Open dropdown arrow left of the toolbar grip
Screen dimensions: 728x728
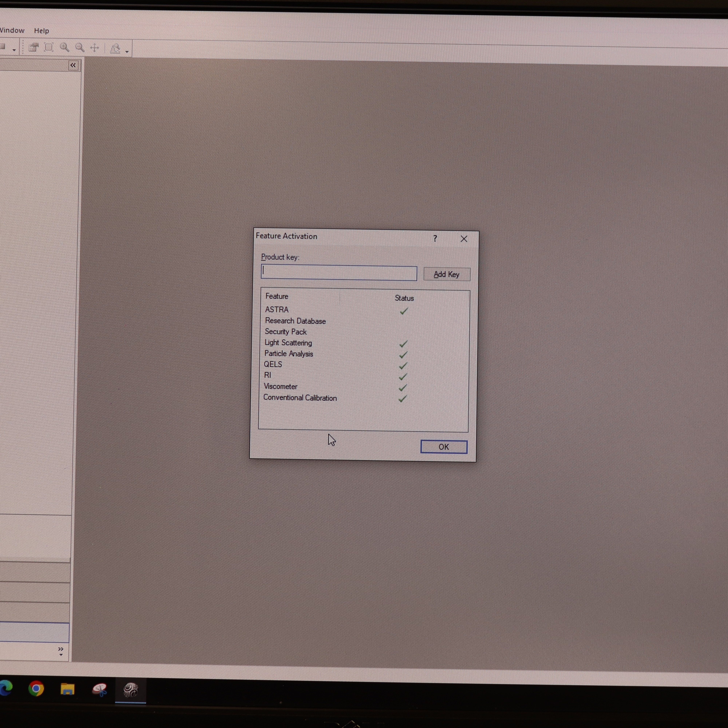pos(14,50)
